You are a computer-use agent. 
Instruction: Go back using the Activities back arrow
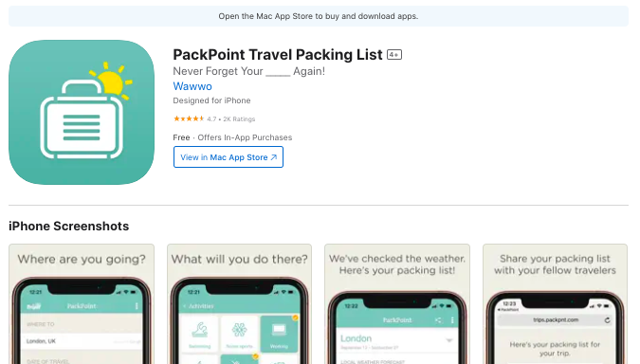pos(185,306)
